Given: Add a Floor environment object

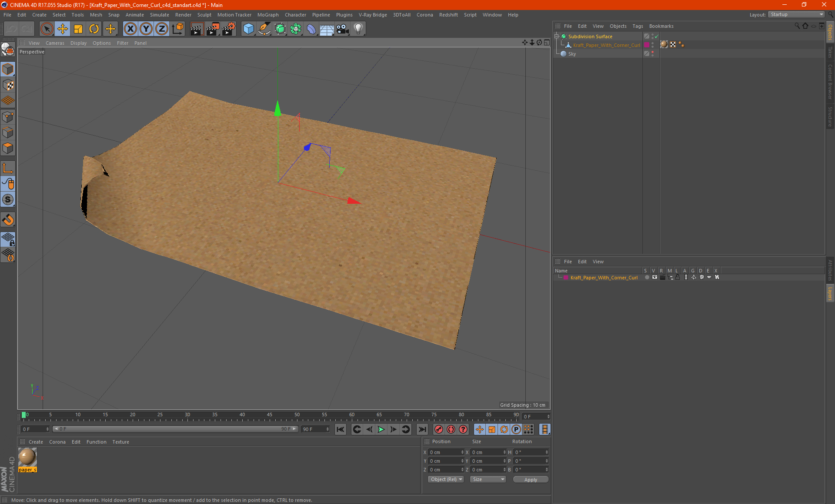Looking at the screenshot, I should click(x=327, y=29).
